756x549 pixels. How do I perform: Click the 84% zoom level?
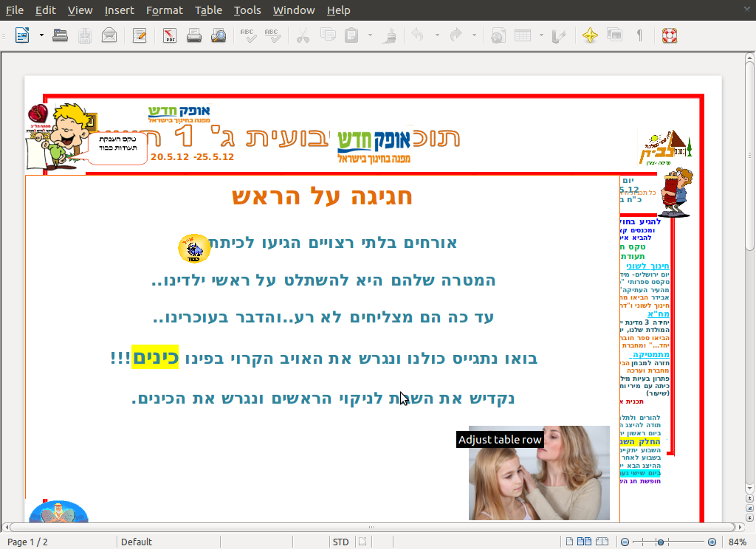point(737,542)
